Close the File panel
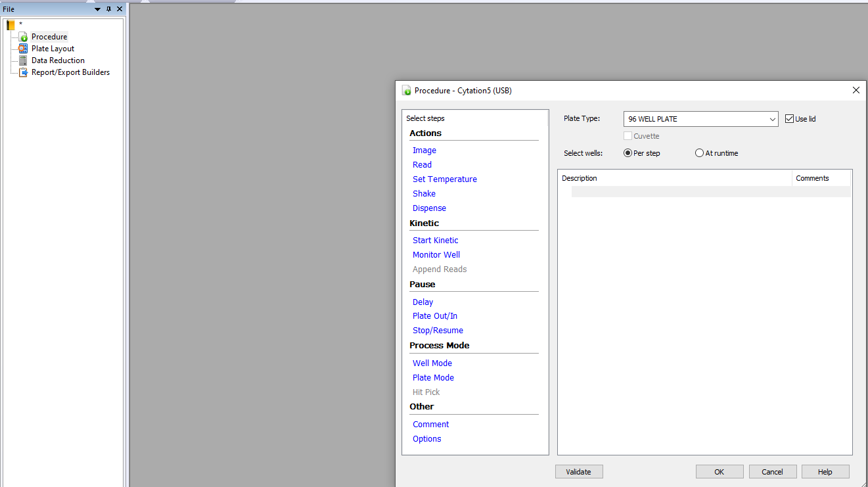 pos(120,9)
